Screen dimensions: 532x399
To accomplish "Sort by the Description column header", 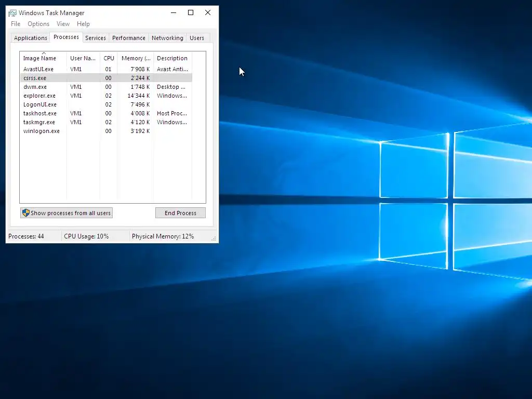I will point(172,58).
